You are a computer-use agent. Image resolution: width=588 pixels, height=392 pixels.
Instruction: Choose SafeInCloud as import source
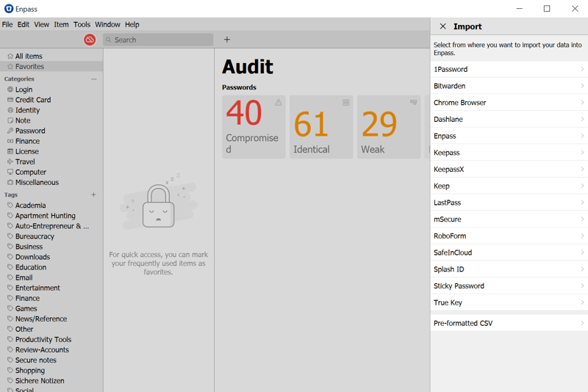[509, 253]
